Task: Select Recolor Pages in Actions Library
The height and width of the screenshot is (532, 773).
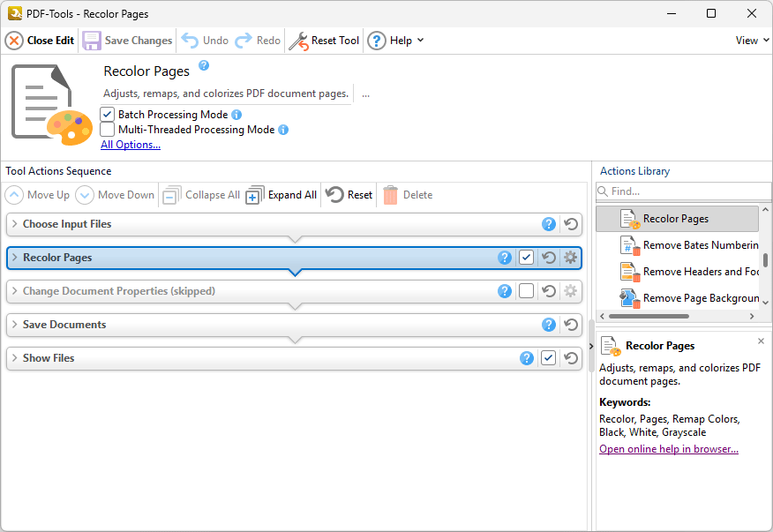Action: pos(678,219)
